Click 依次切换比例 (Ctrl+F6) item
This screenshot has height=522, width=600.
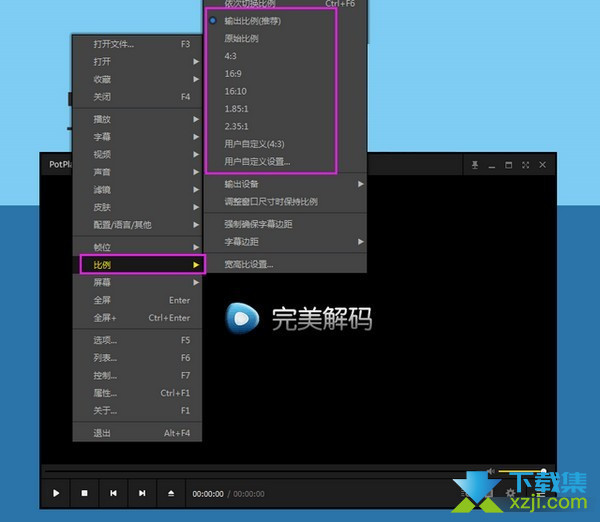pos(285,4)
